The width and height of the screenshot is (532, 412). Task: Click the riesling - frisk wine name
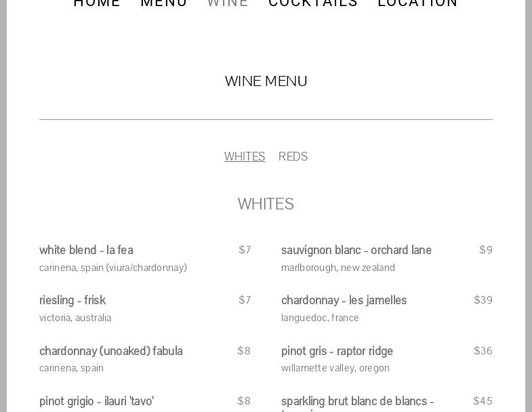[x=73, y=300]
